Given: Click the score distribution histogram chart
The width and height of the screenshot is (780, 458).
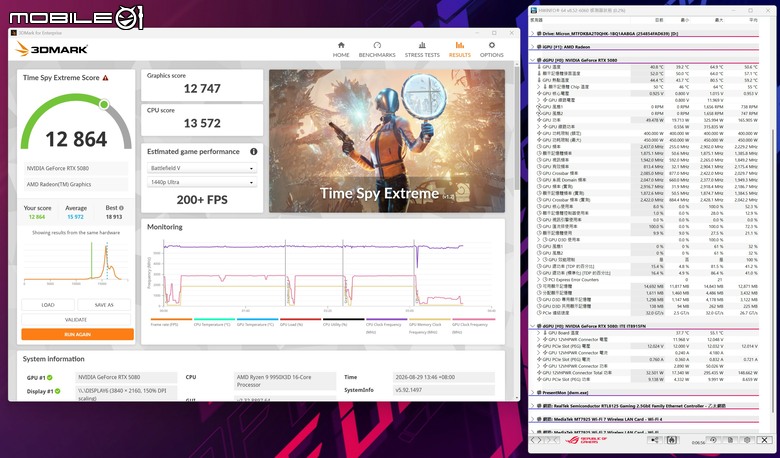Looking at the screenshot, I should coord(76,264).
